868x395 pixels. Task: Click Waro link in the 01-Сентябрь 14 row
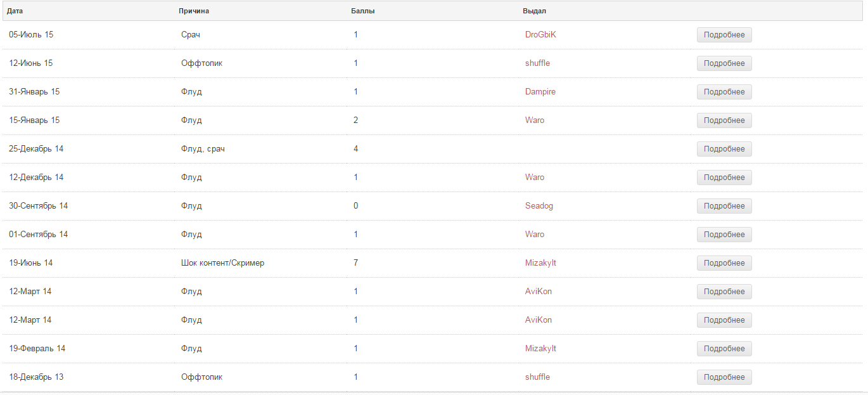tap(534, 235)
